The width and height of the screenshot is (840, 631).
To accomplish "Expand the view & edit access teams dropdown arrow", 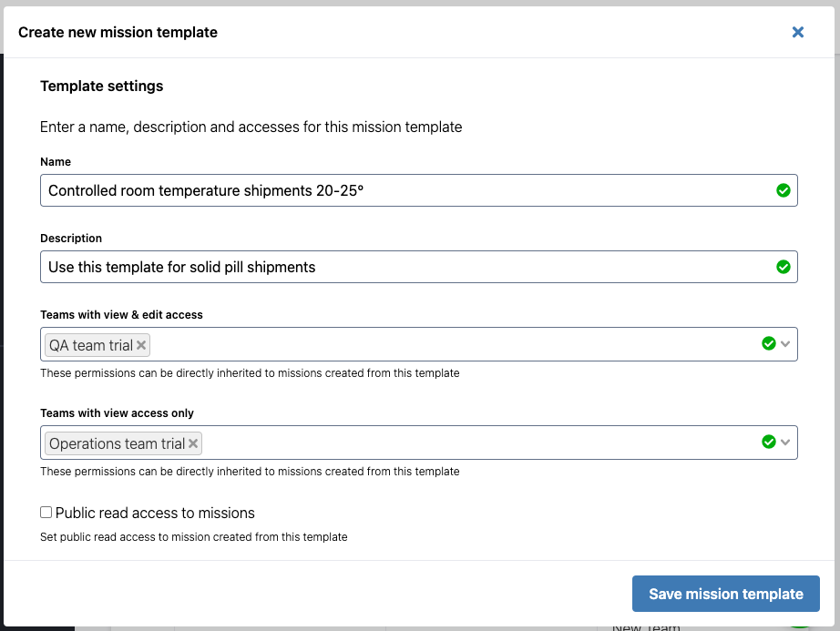I will tap(786, 344).
